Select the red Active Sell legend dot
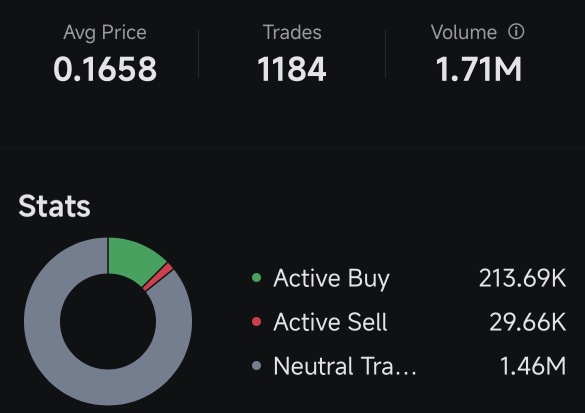The image size is (585, 413). pyautogui.click(x=257, y=322)
